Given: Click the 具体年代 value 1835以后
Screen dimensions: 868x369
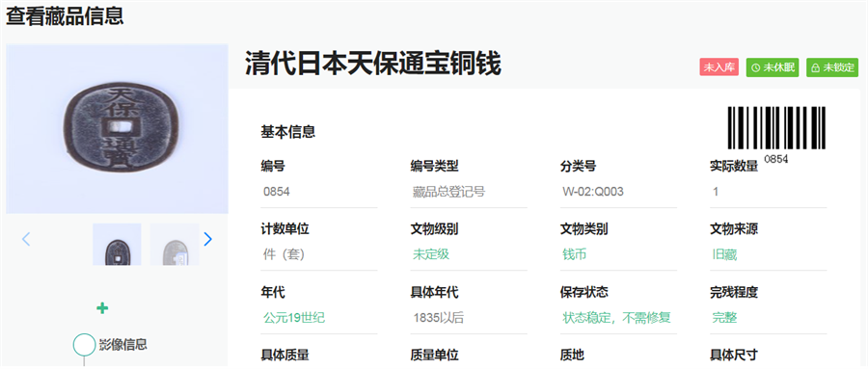Looking at the screenshot, I should (438, 318).
